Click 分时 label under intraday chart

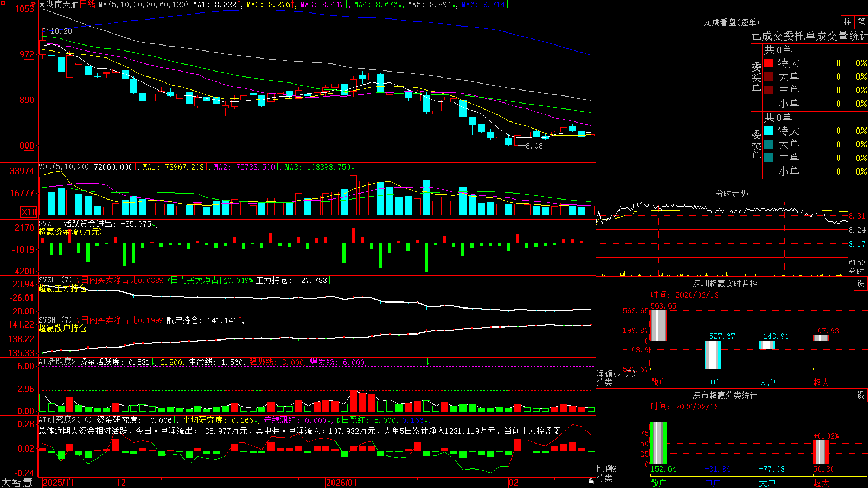[856, 272]
